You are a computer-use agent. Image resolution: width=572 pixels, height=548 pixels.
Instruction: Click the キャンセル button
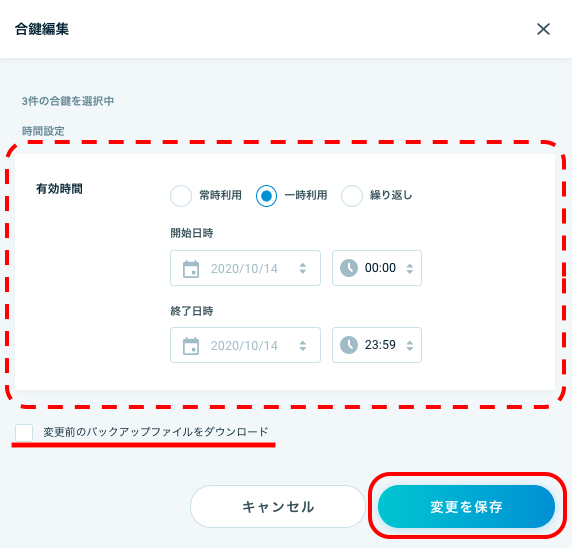(x=278, y=506)
